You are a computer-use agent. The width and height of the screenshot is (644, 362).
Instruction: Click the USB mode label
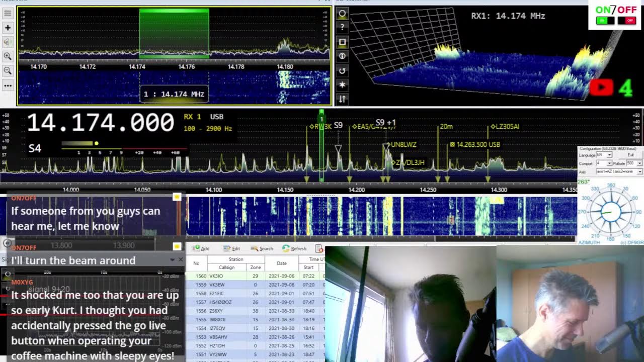tap(217, 117)
